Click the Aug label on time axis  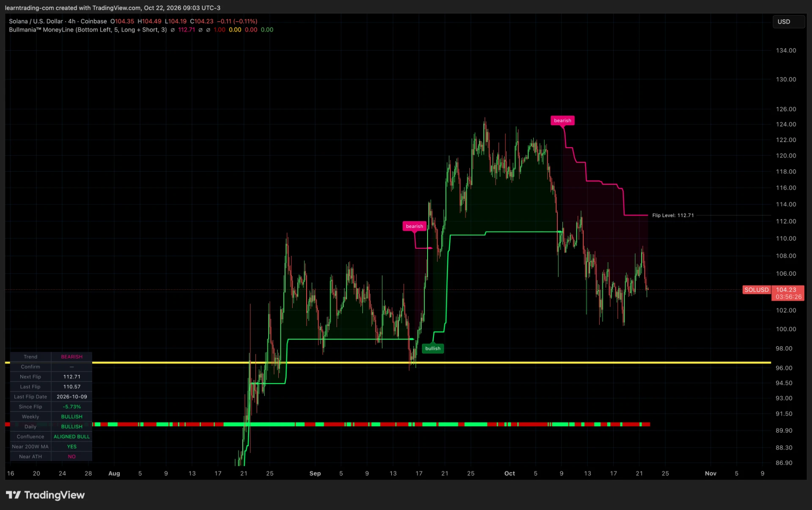114,473
